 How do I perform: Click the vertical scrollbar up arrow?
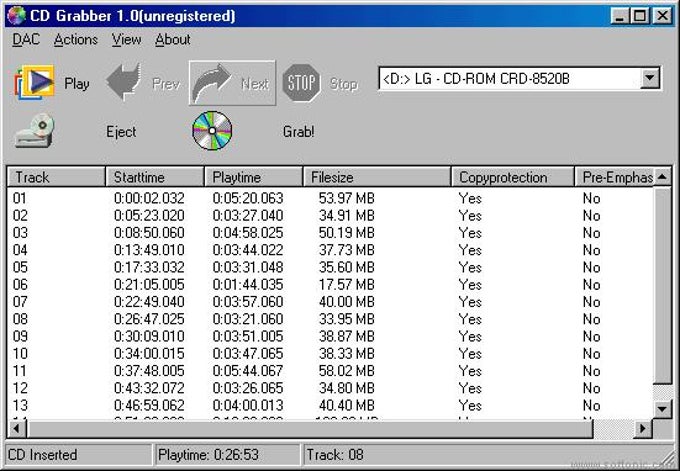(662, 177)
